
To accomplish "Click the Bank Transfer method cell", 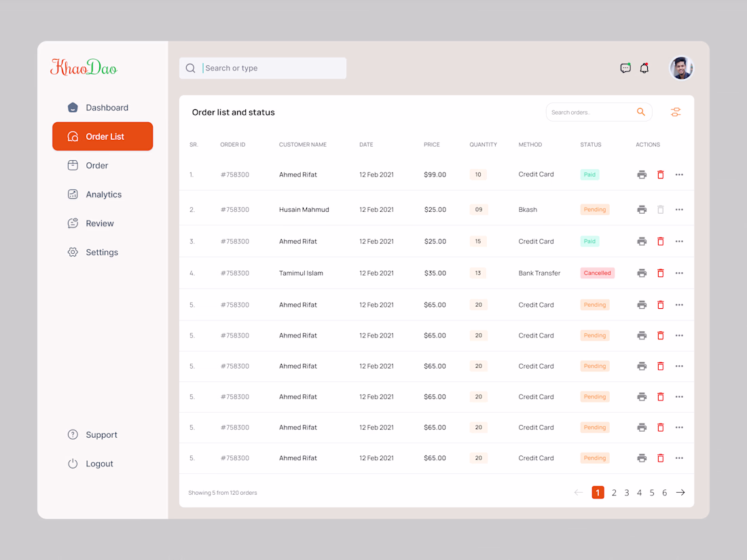I will 539,273.
